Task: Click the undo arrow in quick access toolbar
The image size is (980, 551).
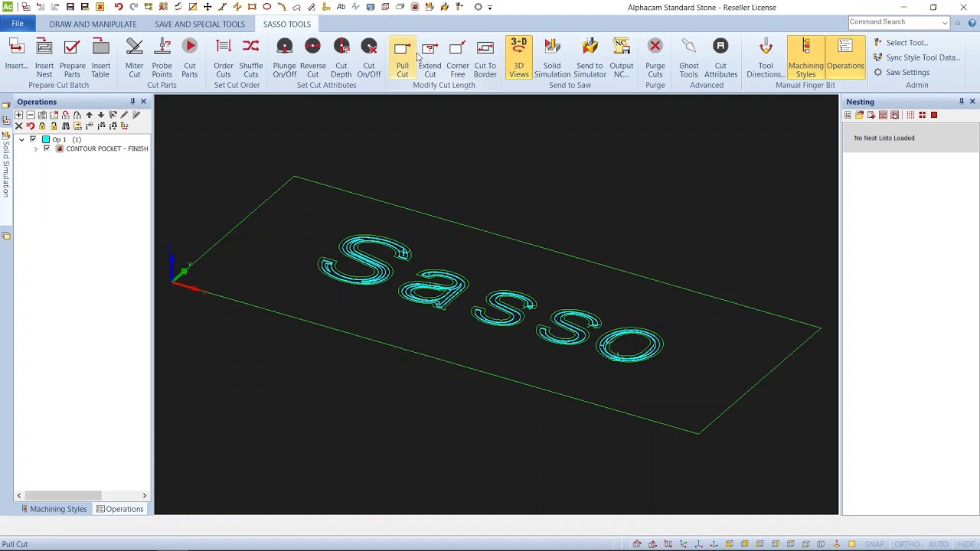Action: point(119,7)
